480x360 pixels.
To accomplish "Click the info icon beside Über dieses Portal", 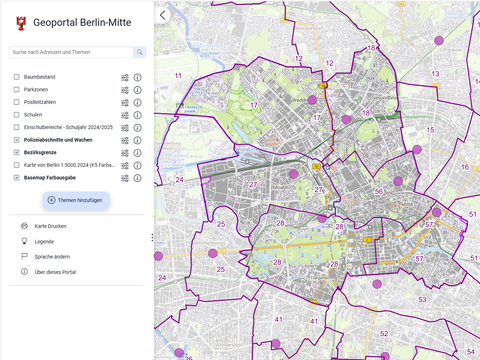I will pos(24,272).
